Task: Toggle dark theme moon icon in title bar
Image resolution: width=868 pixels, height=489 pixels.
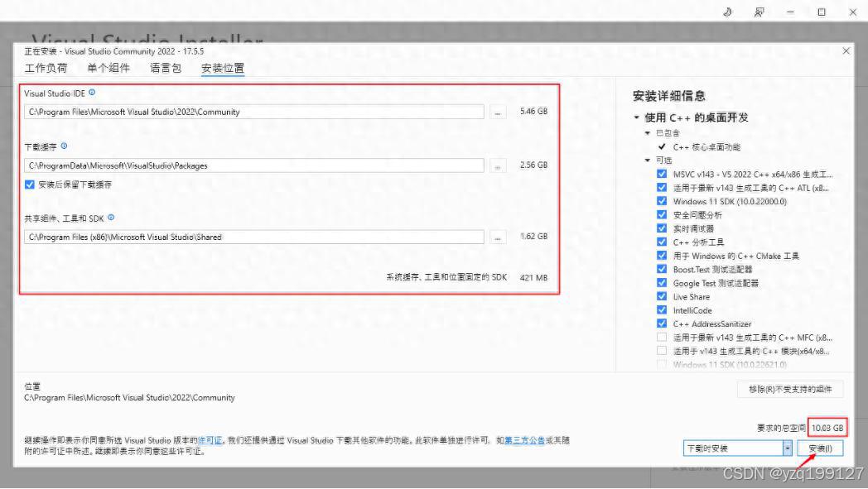Action: [x=727, y=12]
